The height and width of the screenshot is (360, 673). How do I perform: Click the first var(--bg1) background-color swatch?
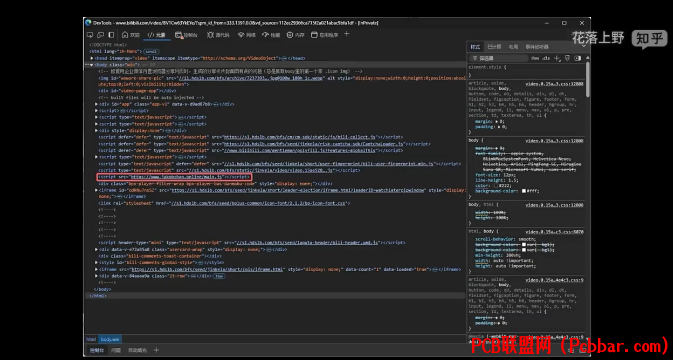(524, 245)
